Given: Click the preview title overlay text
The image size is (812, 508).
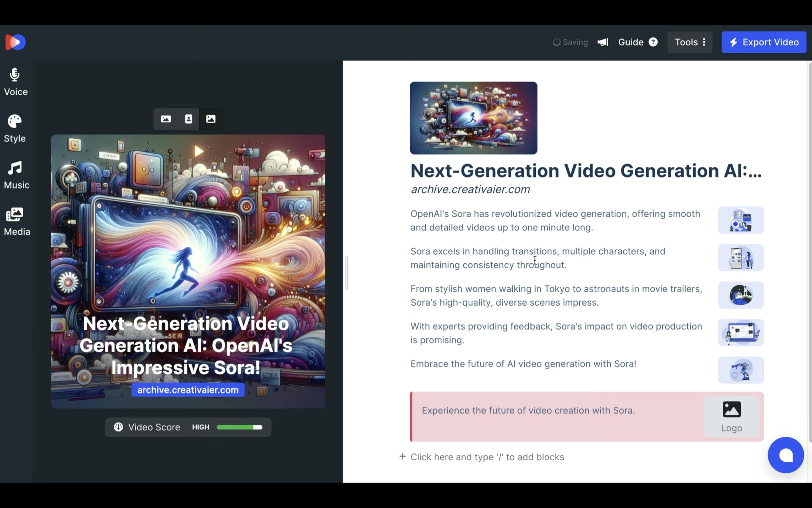Looking at the screenshot, I should click(x=186, y=345).
